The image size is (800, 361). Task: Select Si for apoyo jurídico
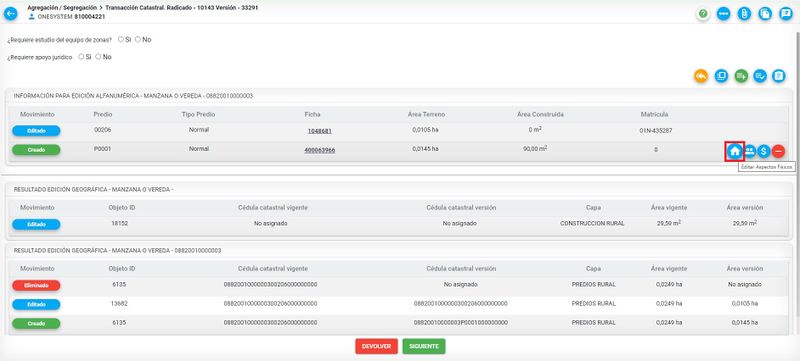pyautogui.click(x=81, y=57)
